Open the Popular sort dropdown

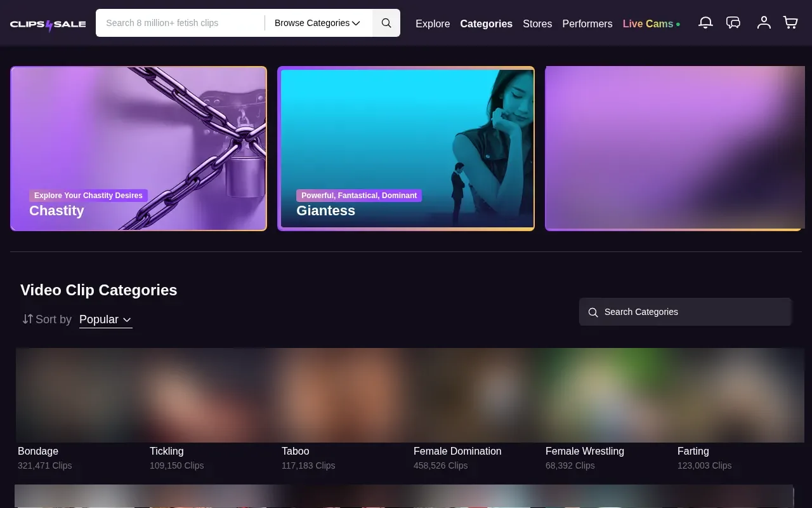[105, 319]
